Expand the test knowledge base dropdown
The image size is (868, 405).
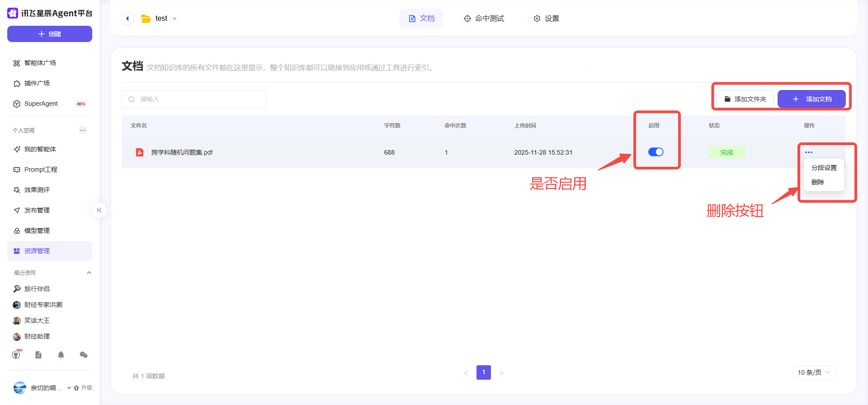[175, 19]
